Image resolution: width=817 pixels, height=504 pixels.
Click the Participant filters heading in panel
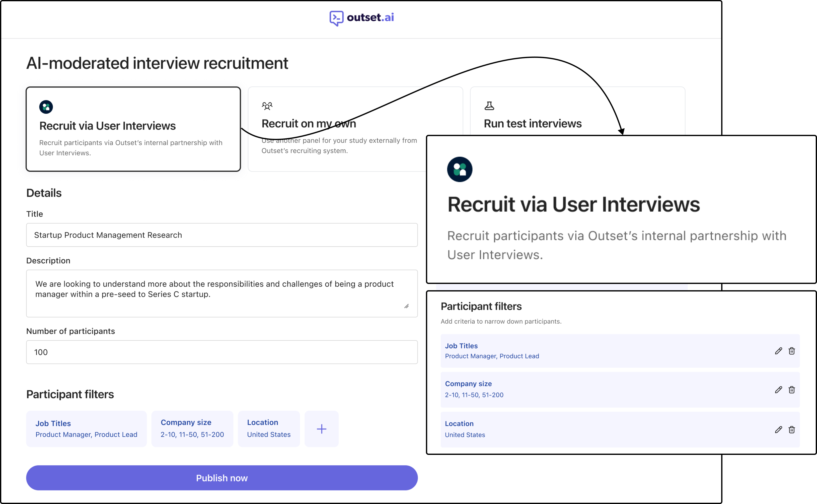481,306
